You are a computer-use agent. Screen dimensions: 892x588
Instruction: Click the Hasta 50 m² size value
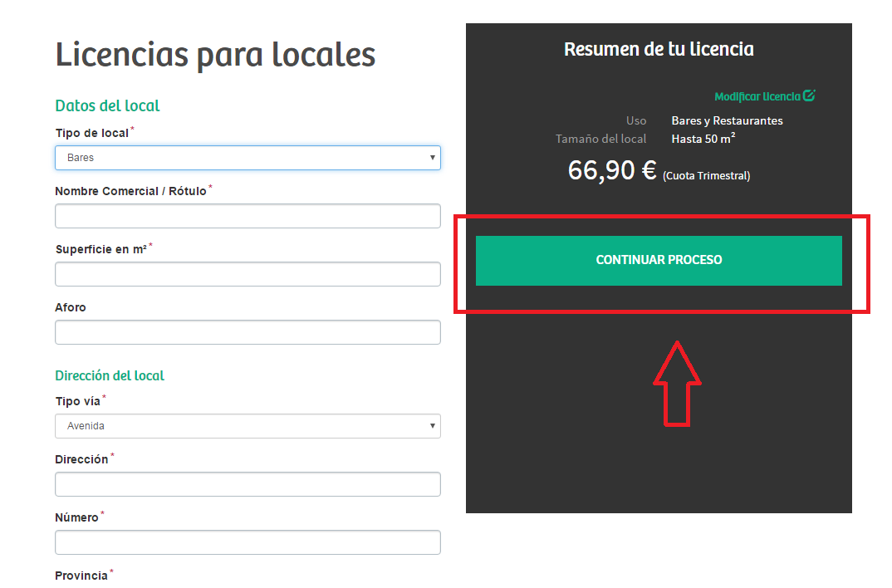(703, 139)
